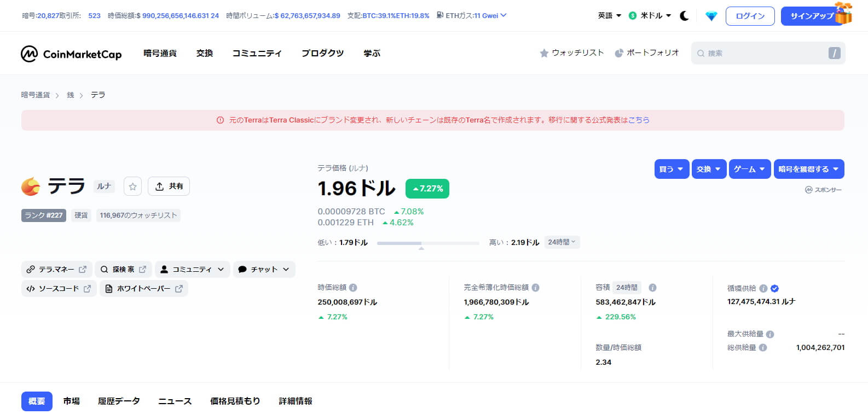Open the ポートフォリオ link

click(647, 53)
